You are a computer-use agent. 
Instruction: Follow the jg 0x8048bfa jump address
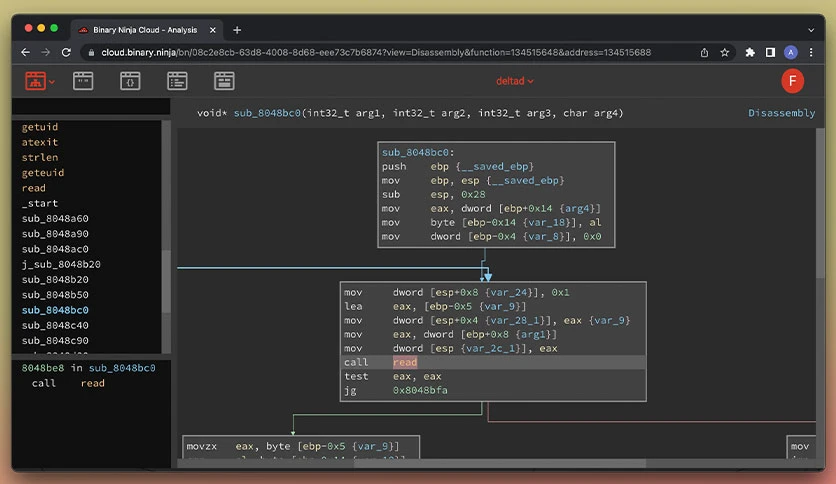click(420, 390)
